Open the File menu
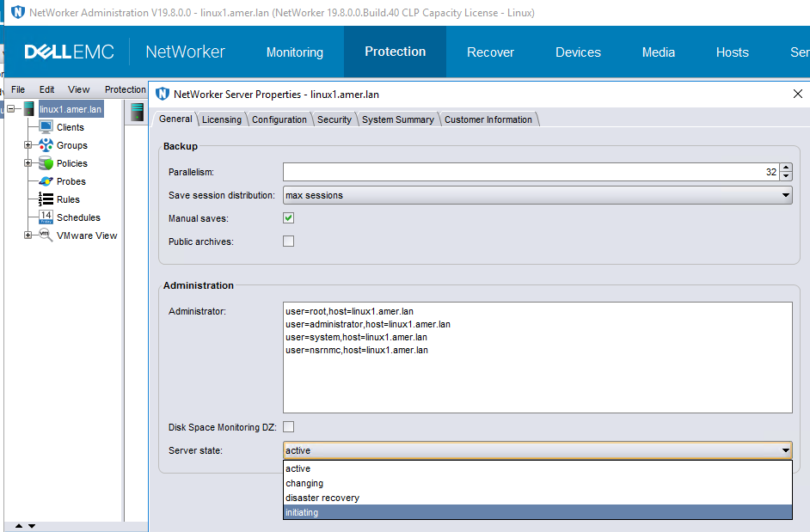The image size is (810, 532). click(x=17, y=89)
